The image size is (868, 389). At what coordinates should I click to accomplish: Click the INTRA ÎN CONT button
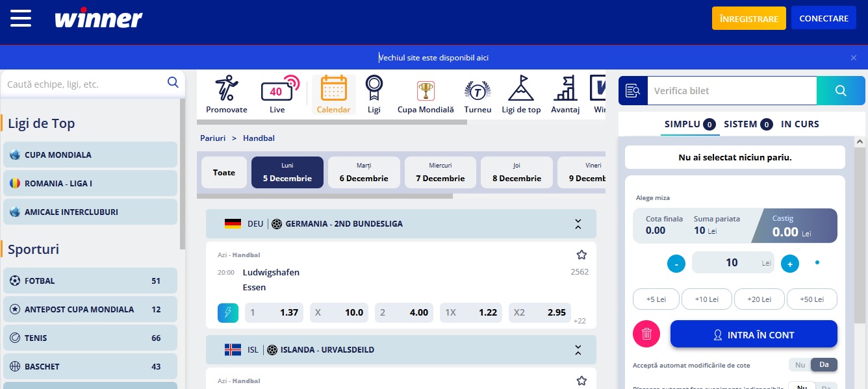754,334
